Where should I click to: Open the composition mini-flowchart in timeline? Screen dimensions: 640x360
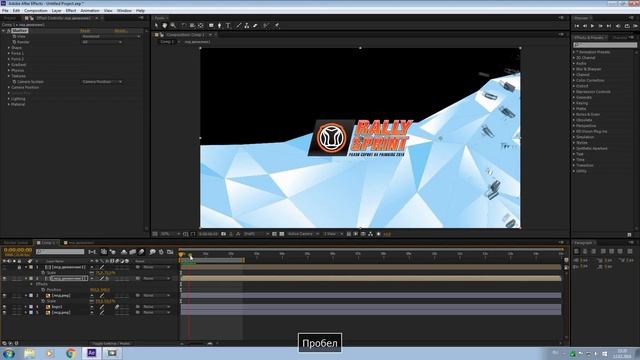tap(93, 252)
